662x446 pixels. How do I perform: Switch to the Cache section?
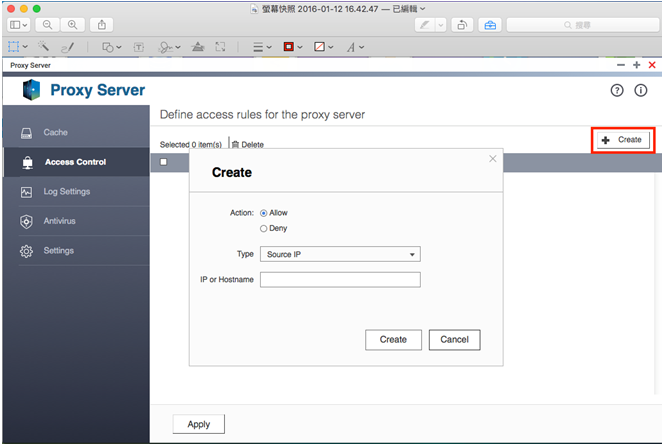click(x=55, y=132)
